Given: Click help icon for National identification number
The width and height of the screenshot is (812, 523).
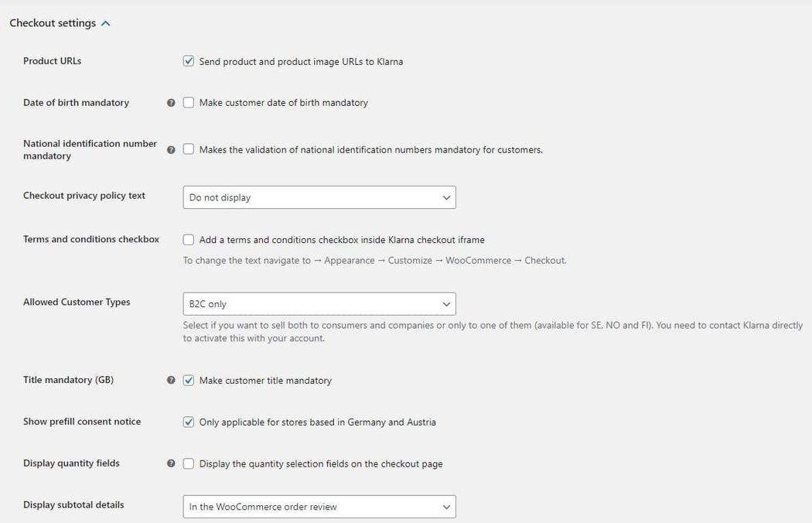Looking at the screenshot, I should 171,150.
